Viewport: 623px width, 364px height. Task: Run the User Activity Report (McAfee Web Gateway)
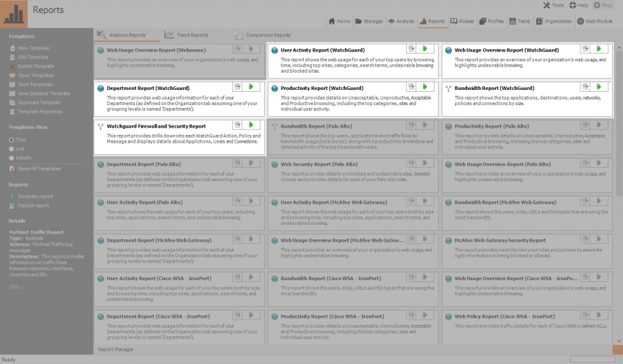click(x=425, y=201)
